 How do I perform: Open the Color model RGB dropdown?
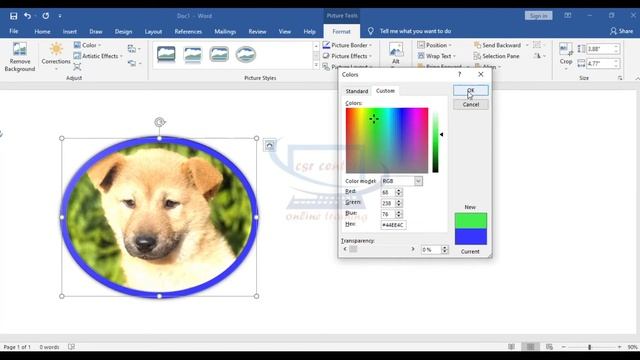tap(402, 181)
